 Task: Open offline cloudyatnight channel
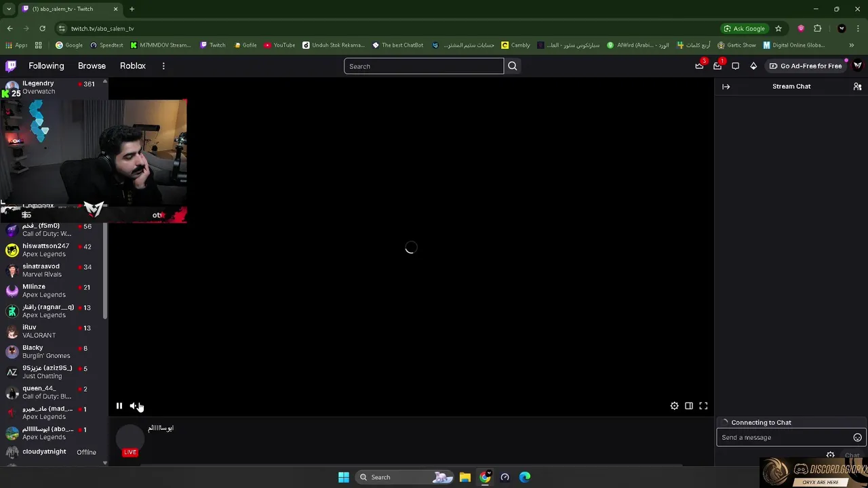pyautogui.click(x=53, y=452)
